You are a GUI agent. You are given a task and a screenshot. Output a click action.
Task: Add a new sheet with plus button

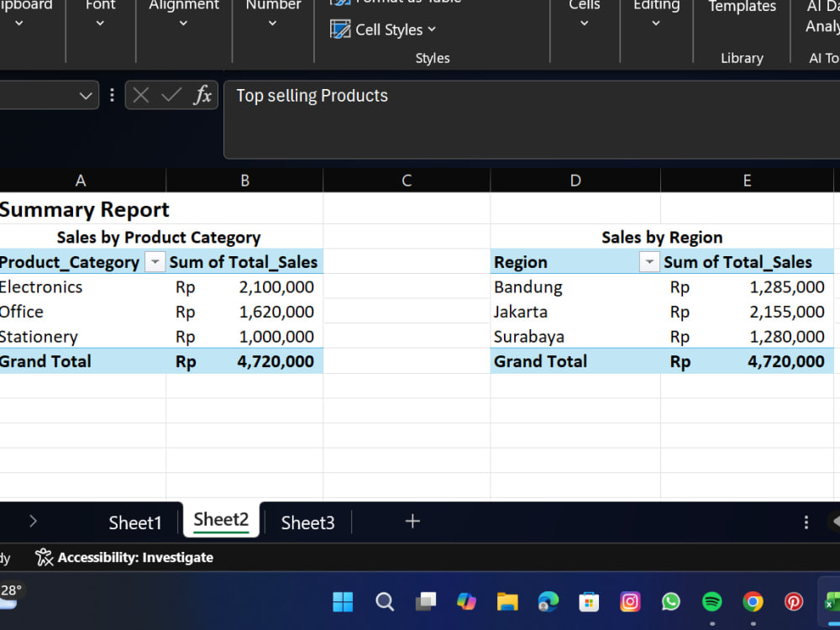(412, 522)
